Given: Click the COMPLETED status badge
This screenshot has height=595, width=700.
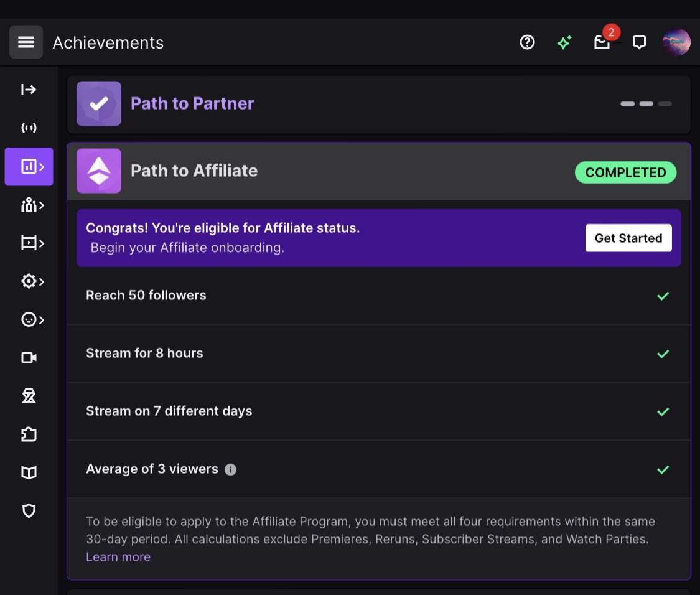Looking at the screenshot, I should (625, 172).
